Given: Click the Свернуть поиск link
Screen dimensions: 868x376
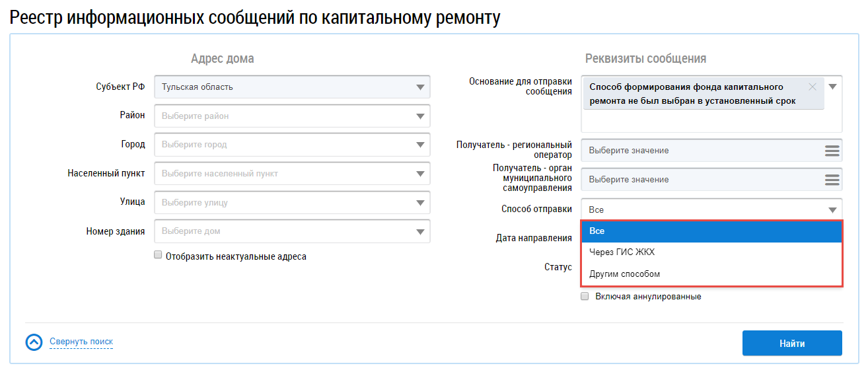Looking at the screenshot, I should coord(81,342).
